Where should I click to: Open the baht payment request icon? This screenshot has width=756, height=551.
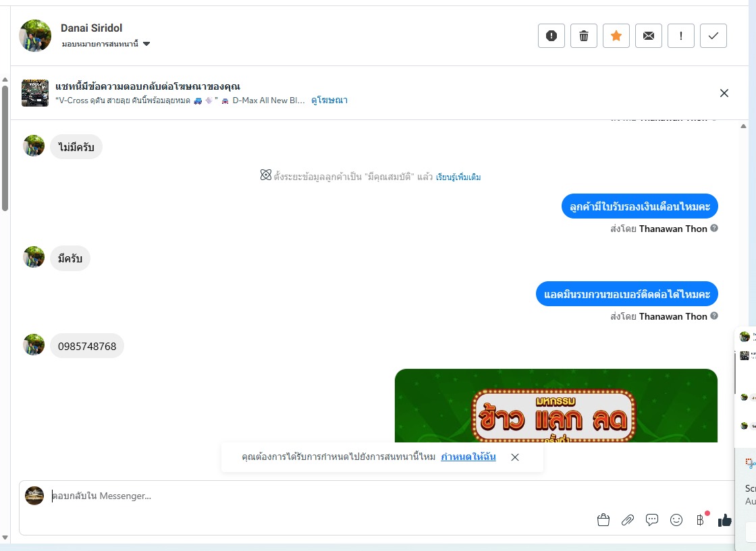click(x=701, y=520)
